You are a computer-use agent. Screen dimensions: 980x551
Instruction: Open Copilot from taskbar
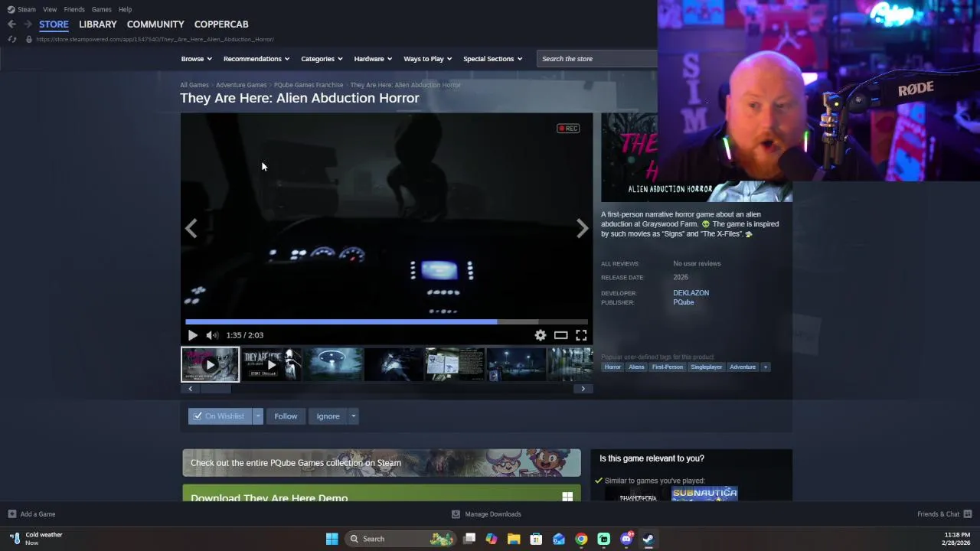(x=492, y=539)
